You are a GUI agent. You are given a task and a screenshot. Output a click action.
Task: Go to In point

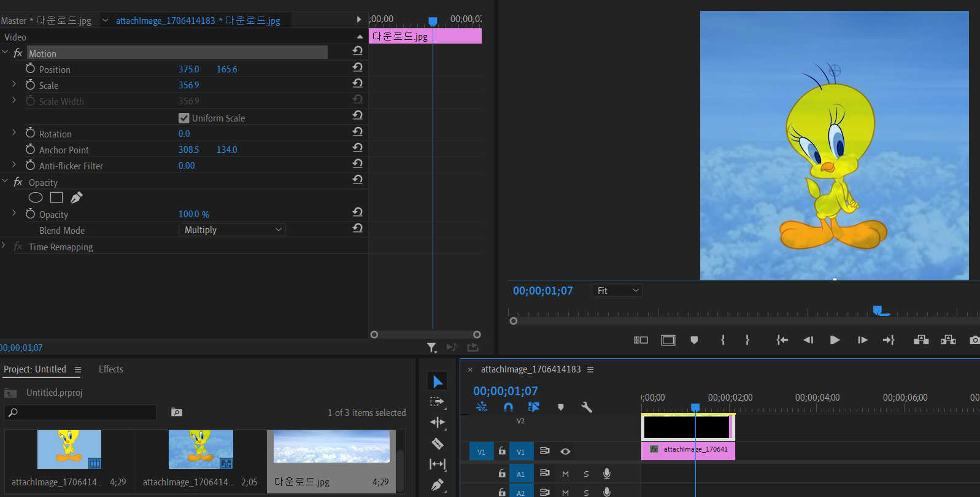(782, 340)
